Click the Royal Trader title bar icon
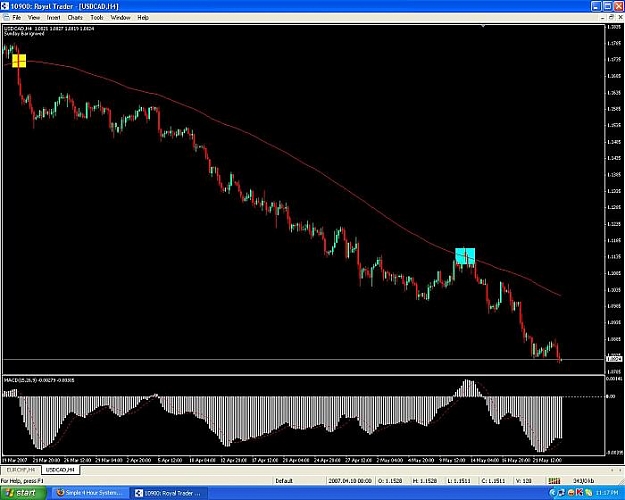This screenshot has height=500, width=625. click(x=5, y=6)
